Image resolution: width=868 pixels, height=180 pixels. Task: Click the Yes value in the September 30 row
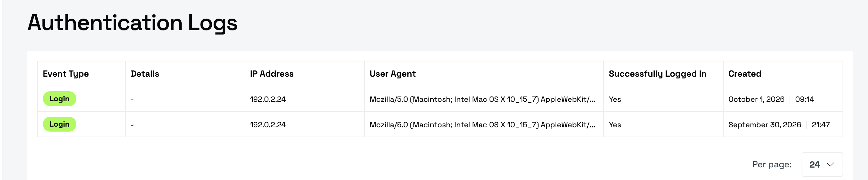(615, 125)
